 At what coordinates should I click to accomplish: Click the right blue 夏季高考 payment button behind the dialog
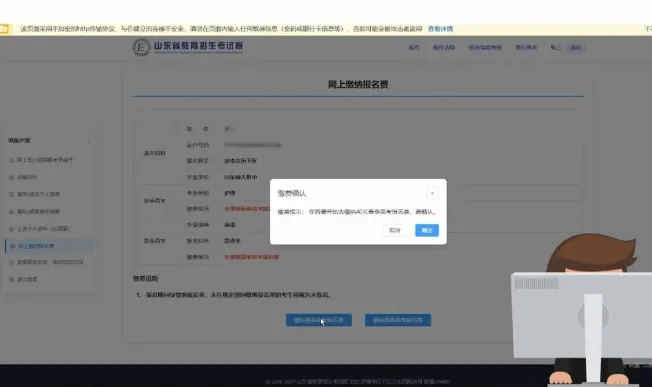coord(398,320)
